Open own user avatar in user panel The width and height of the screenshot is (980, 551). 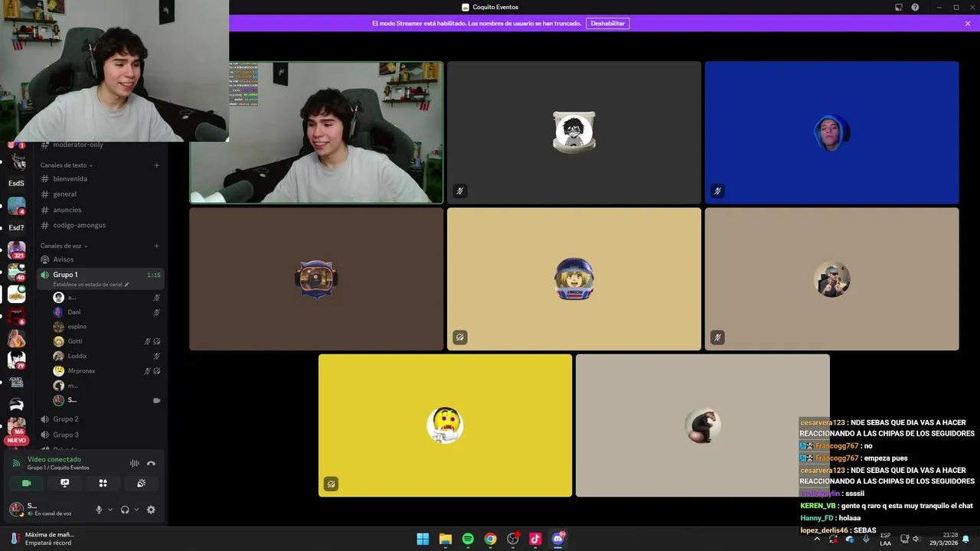(x=15, y=509)
